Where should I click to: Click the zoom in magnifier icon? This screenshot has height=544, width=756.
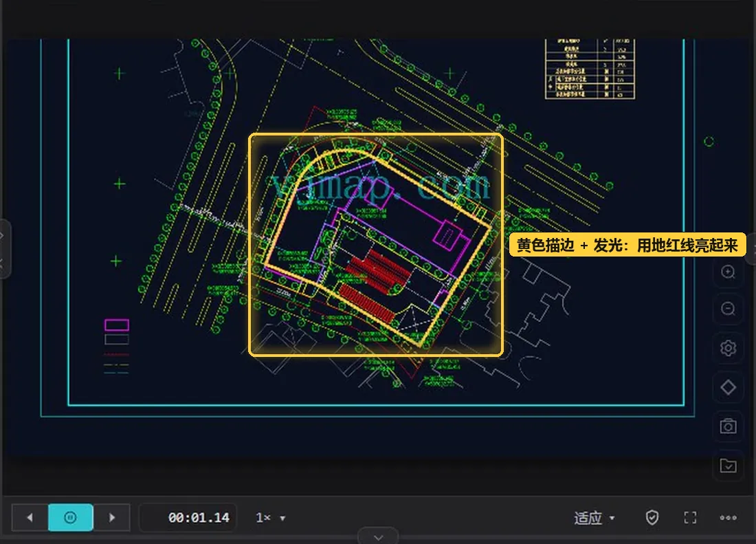[728, 272]
